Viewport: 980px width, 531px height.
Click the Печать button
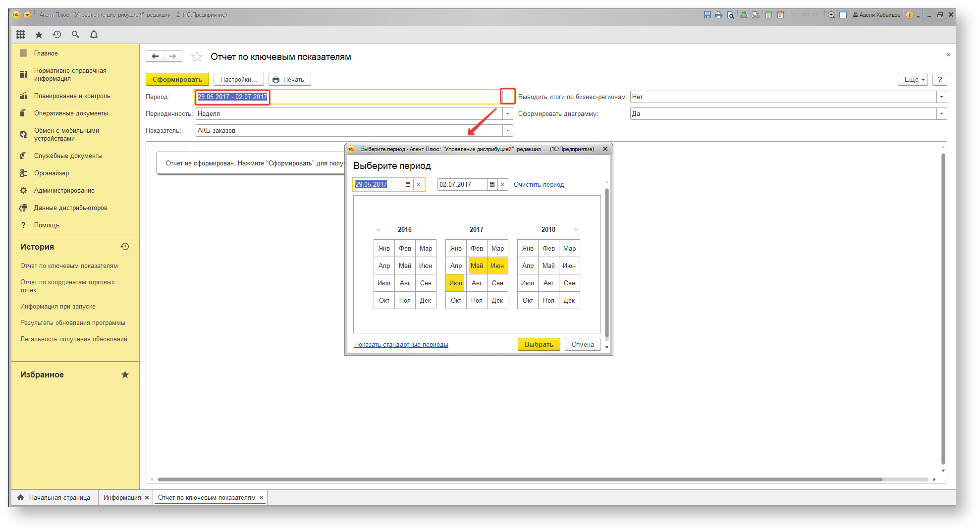pos(289,79)
